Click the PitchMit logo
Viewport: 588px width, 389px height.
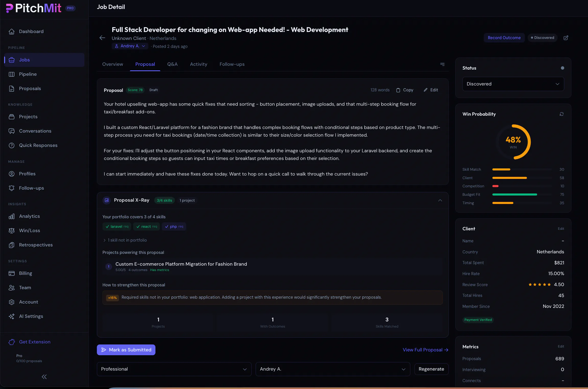(33, 8)
